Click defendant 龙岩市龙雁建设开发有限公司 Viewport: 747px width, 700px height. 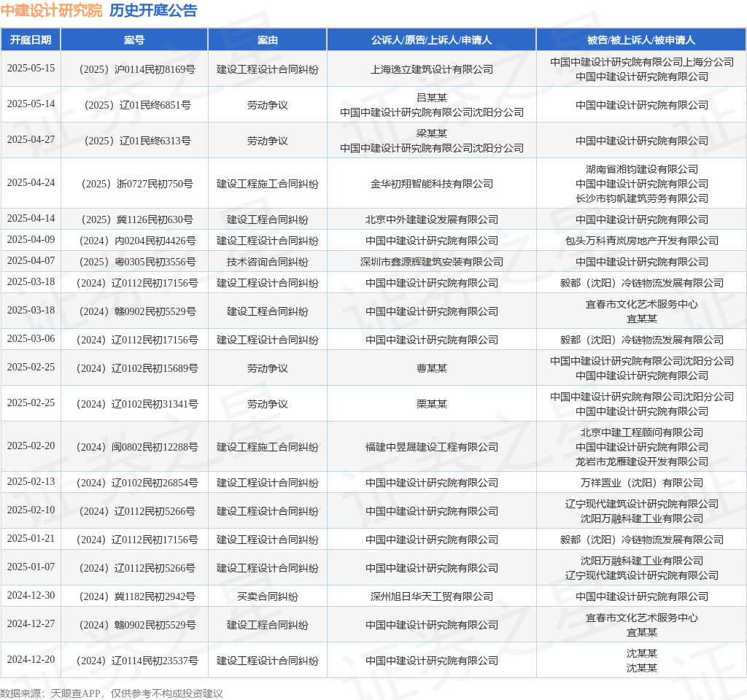(642, 462)
